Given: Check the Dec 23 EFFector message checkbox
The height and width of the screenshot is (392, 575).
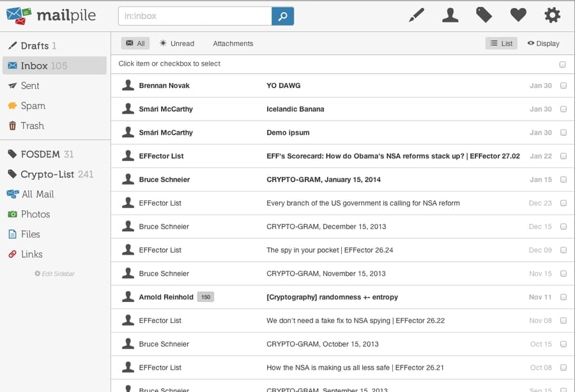Looking at the screenshot, I should (x=563, y=202).
